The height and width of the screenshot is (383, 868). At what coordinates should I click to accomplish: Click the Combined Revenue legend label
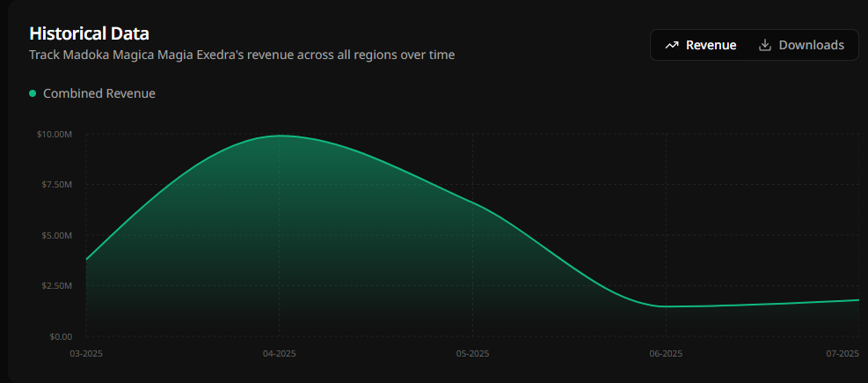click(x=99, y=93)
